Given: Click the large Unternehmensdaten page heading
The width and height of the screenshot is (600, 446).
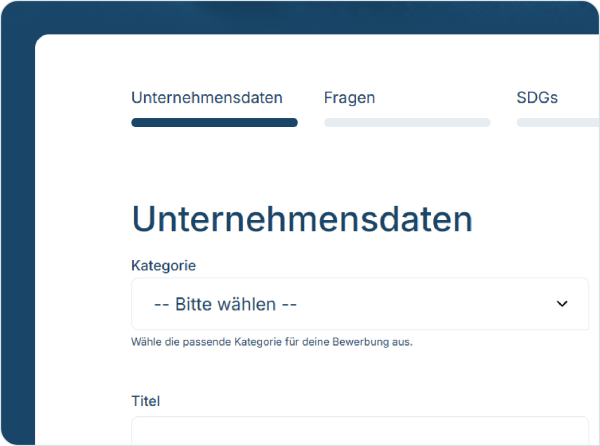Looking at the screenshot, I should (302, 220).
